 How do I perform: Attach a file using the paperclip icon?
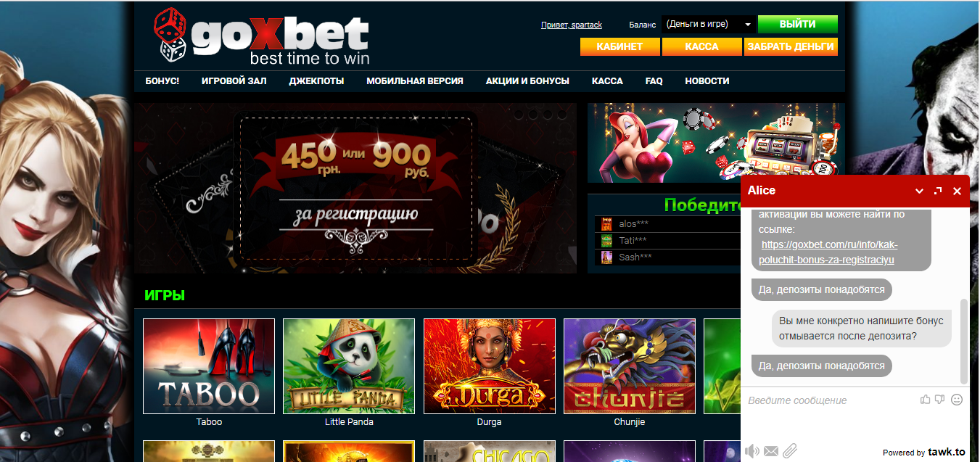click(x=789, y=451)
